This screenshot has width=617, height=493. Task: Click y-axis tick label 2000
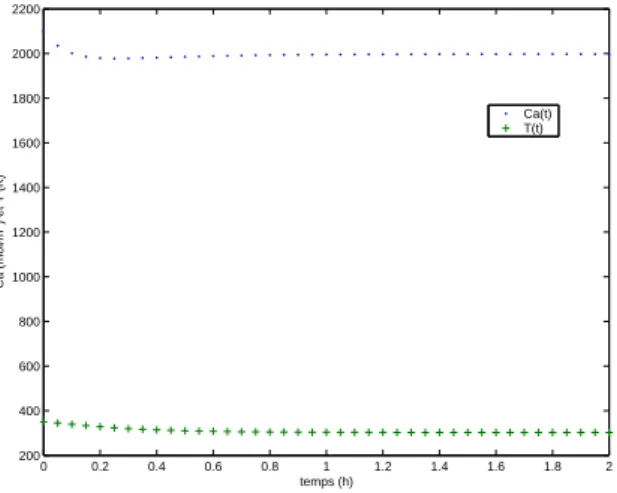pos(26,54)
